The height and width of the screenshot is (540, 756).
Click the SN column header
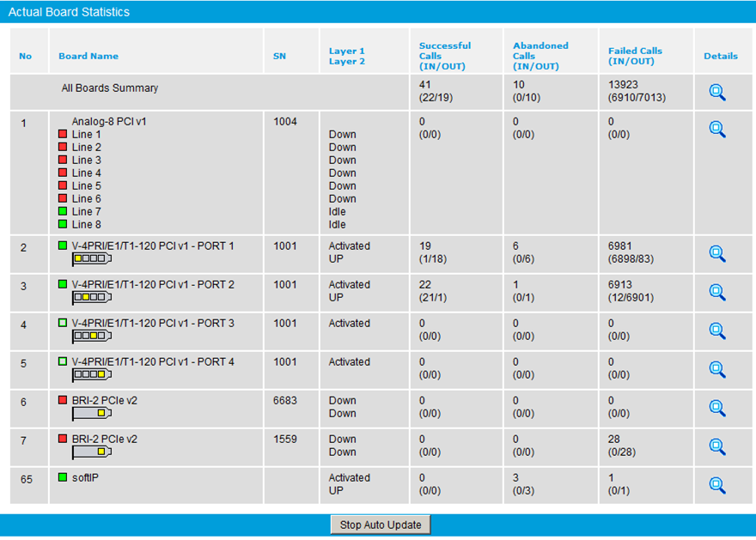(x=279, y=57)
